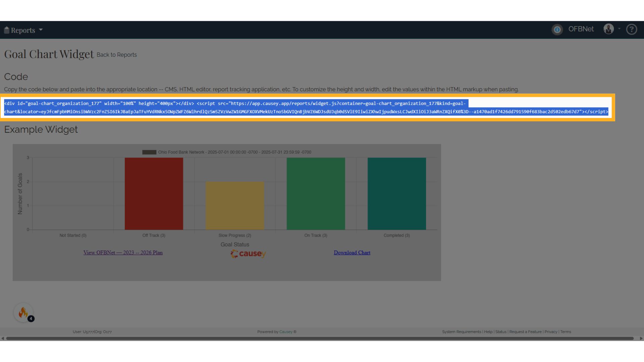Image resolution: width=644 pixels, height=362 pixels.
Task: Toggle the Ohio Food Bank Network legend swatch
Action: click(x=149, y=152)
